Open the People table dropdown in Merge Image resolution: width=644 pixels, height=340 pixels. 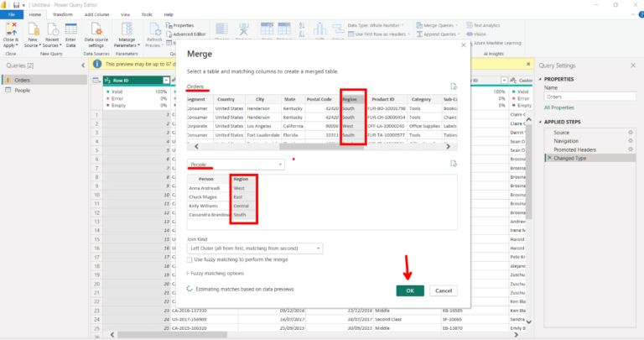[236, 165]
